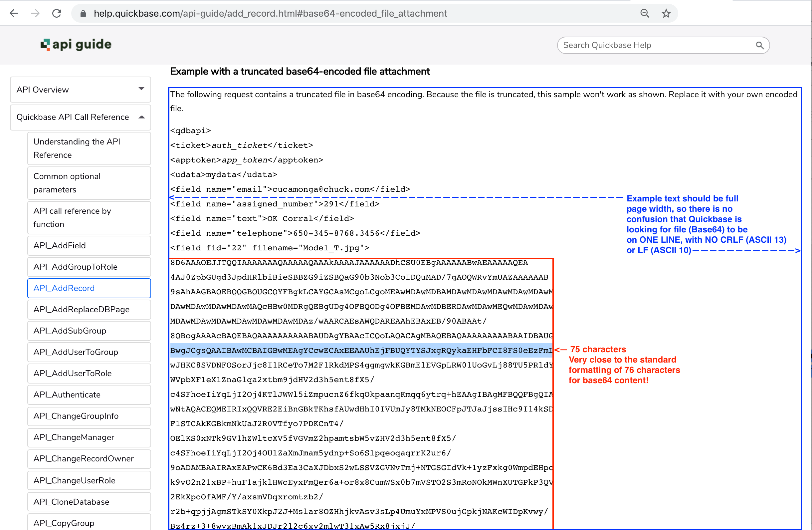Expand the API Overview dropdown arrow
Viewport: 812px width, 530px height.
(x=141, y=89)
